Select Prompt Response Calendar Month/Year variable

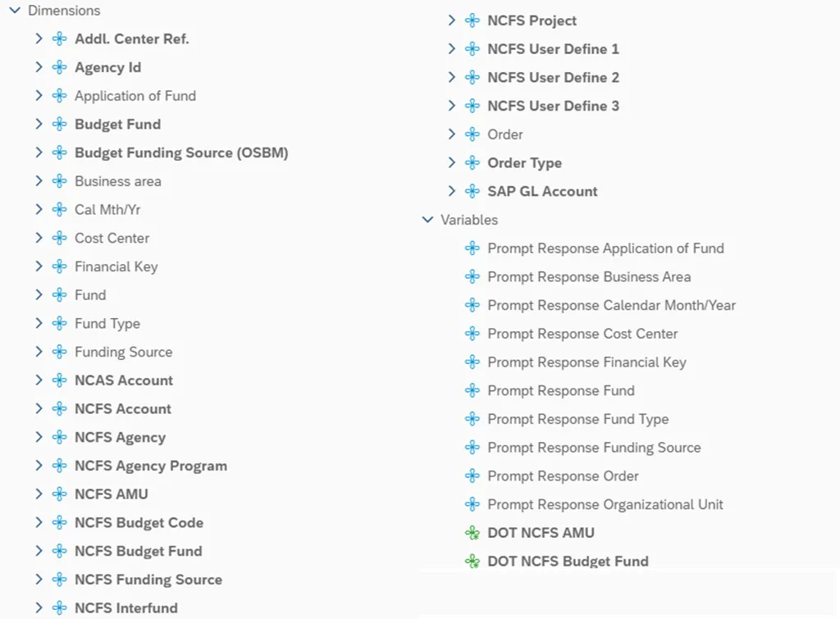611,305
